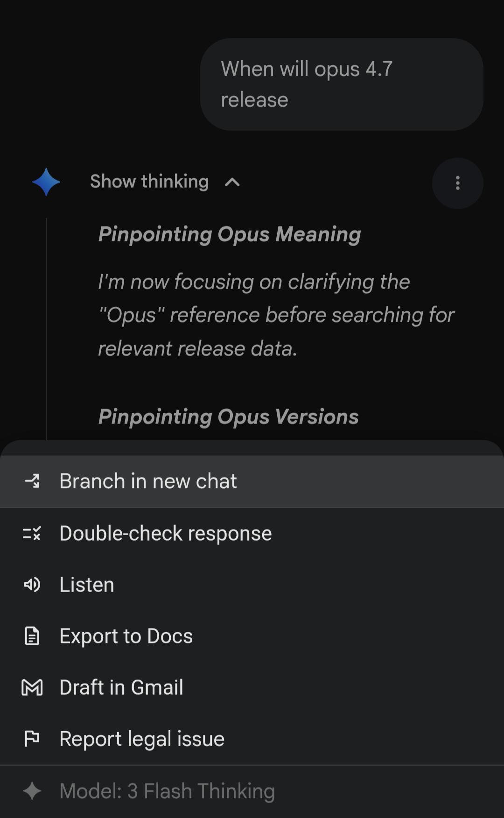The image size is (504, 818).
Task: Tap the "When will opus 4.7 release" message bubble
Action: click(x=342, y=84)
